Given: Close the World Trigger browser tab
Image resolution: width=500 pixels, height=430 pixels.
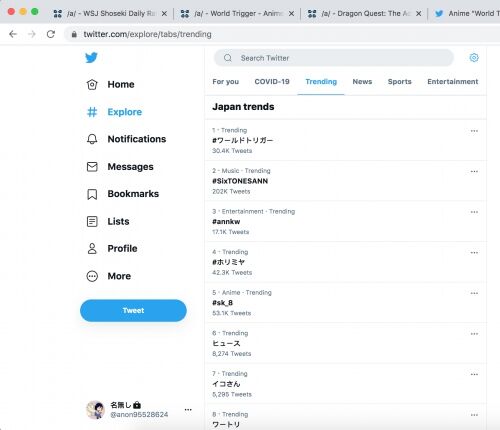Looking at the screenshot, I should click(291, 14).
